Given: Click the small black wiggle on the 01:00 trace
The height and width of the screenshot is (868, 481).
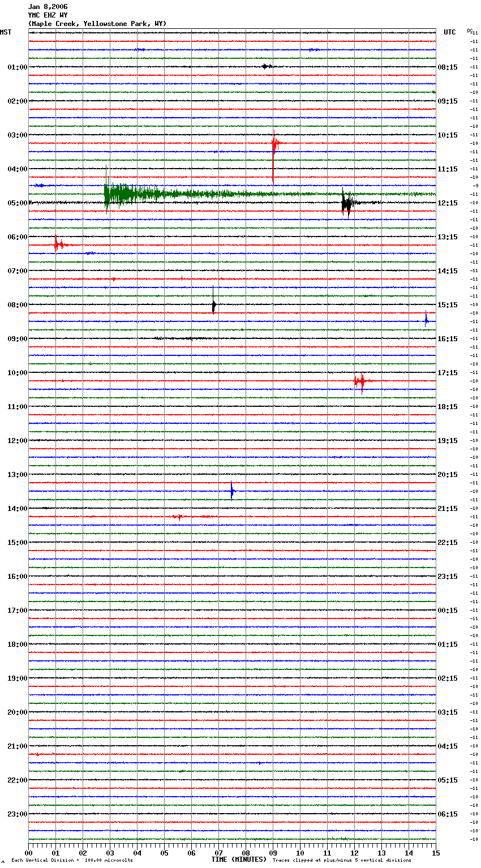Looking at the screenshot, I should [267, 66].
